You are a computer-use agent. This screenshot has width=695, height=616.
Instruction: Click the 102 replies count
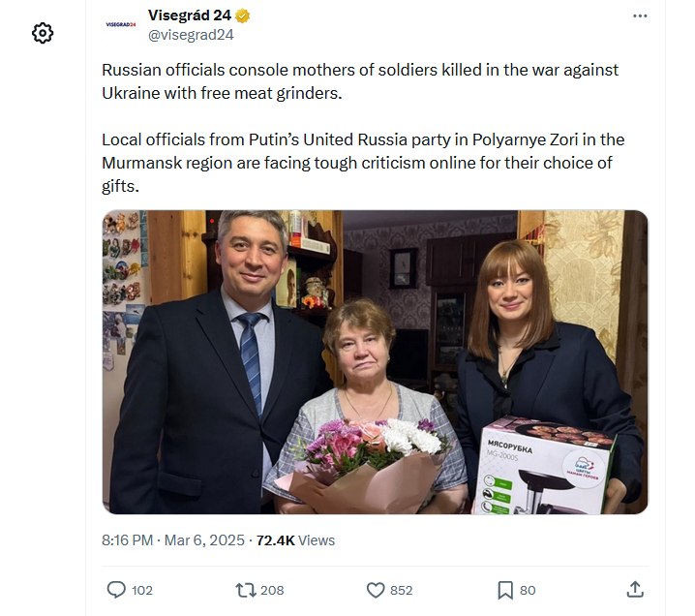(141, 590)
